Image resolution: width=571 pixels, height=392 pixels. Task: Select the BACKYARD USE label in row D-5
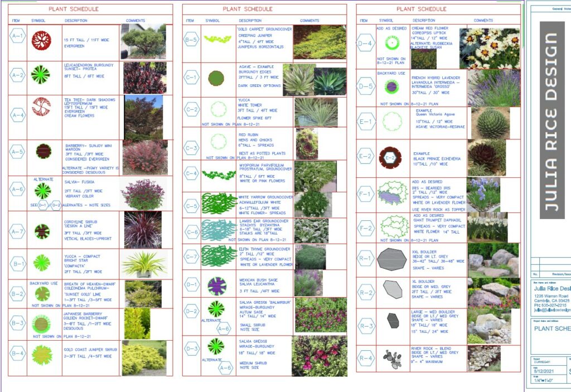point(391,73)
